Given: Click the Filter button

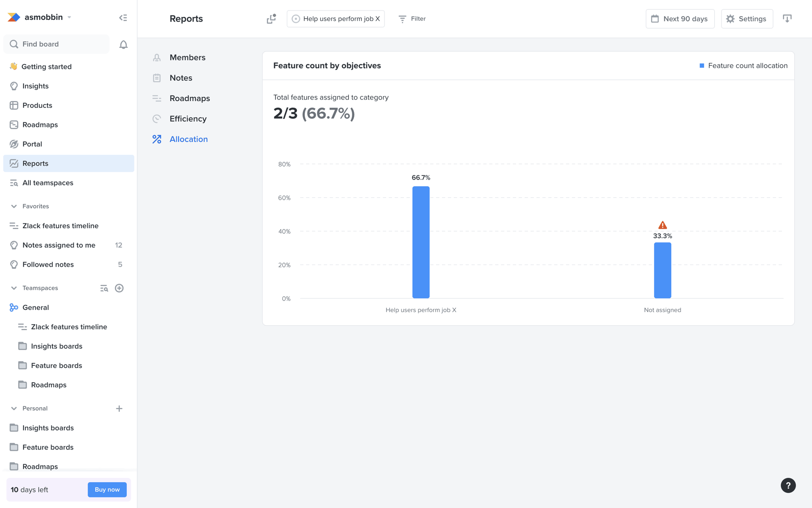Looking at the screenshot, I should coord(412,19).
